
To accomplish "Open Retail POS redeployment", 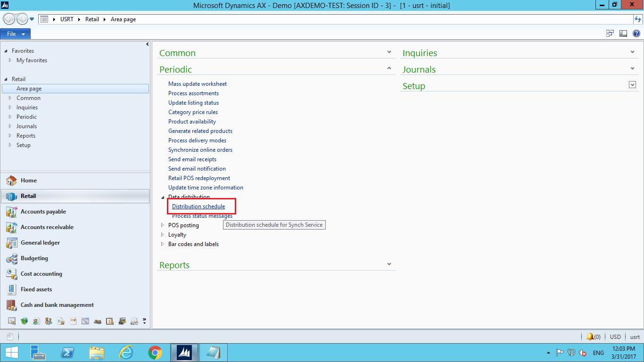I will [199, 178].
